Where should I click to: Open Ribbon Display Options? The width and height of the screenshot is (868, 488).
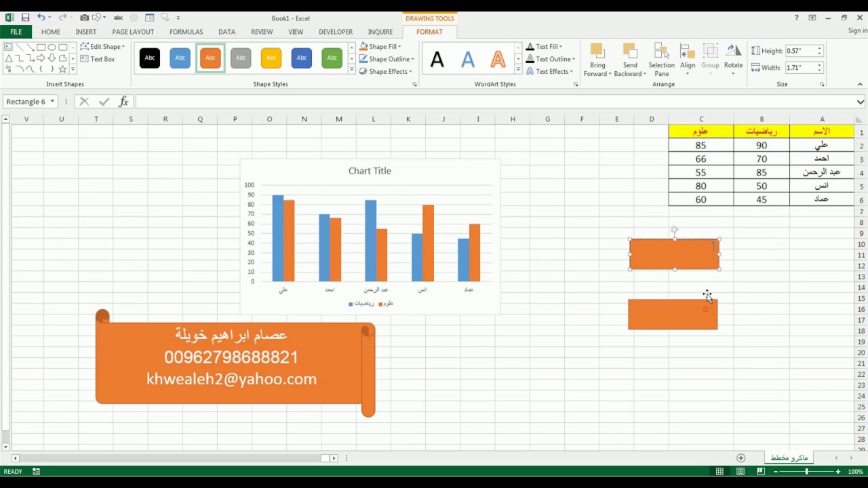[x=812, y=18]
